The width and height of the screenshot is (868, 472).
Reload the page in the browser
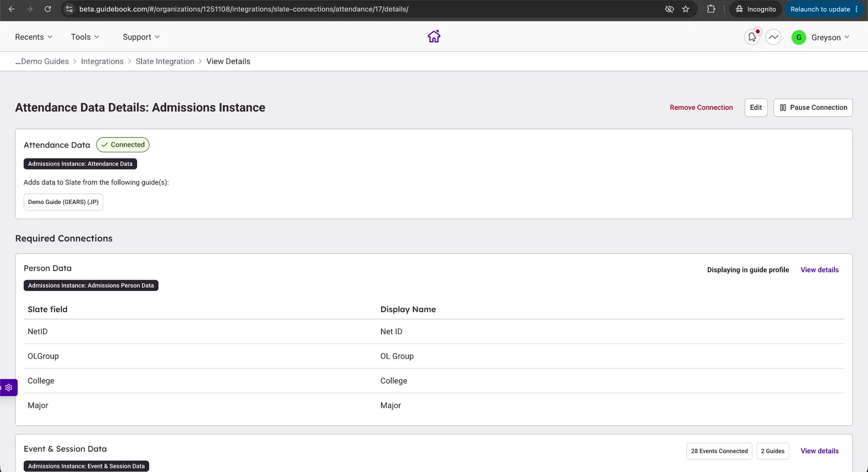pyautogui.click(x=48, y=9)
